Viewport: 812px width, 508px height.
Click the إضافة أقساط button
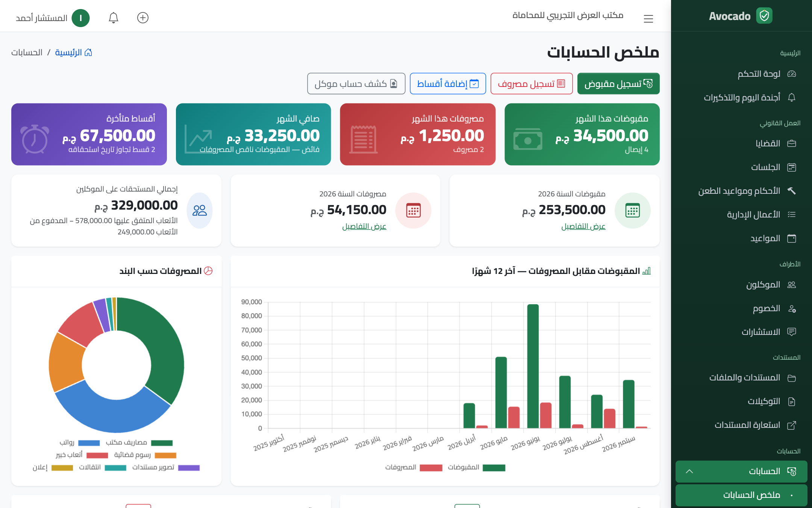[448, 84]
